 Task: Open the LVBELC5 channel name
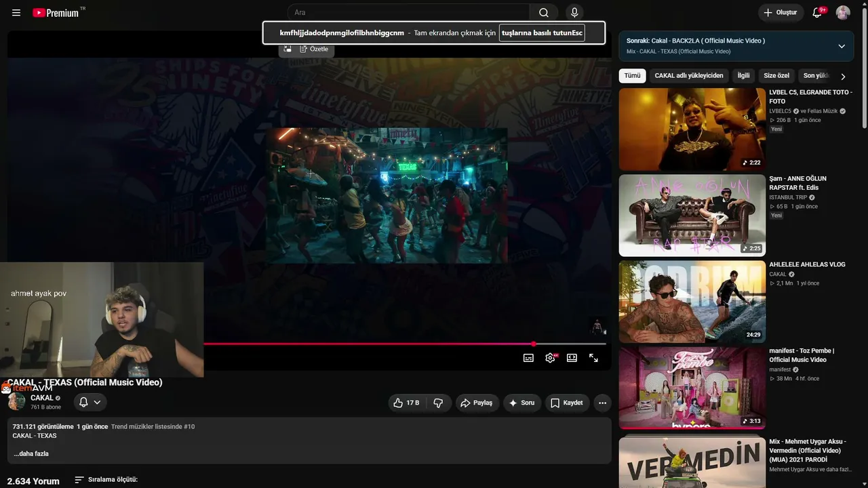tap(780, 111)
